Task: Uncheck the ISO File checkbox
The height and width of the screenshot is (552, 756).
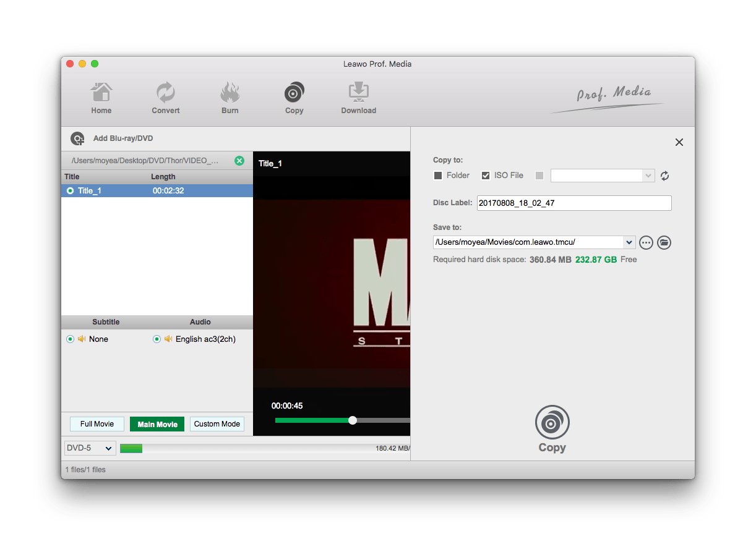Action: click(486, 176)
